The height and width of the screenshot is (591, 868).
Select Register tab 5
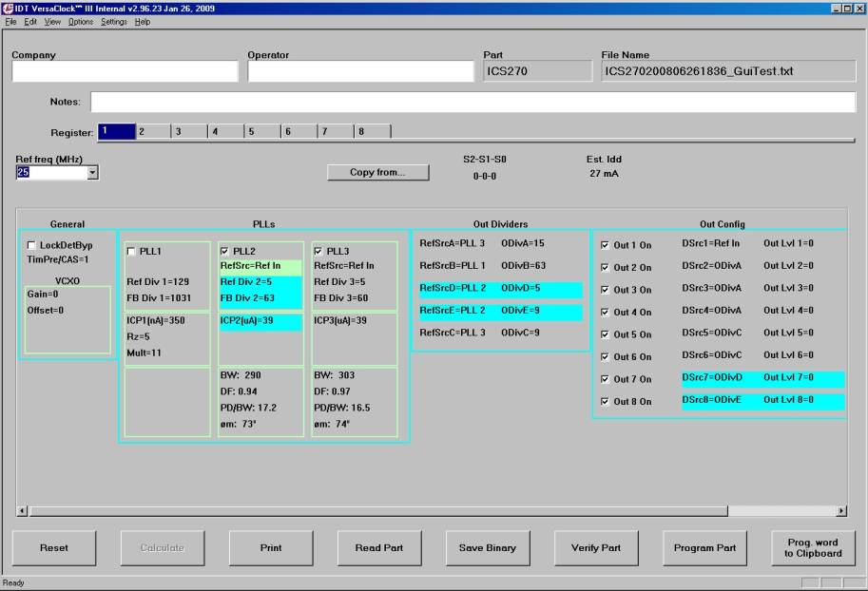pyautogui.click(x=263, y=132)
